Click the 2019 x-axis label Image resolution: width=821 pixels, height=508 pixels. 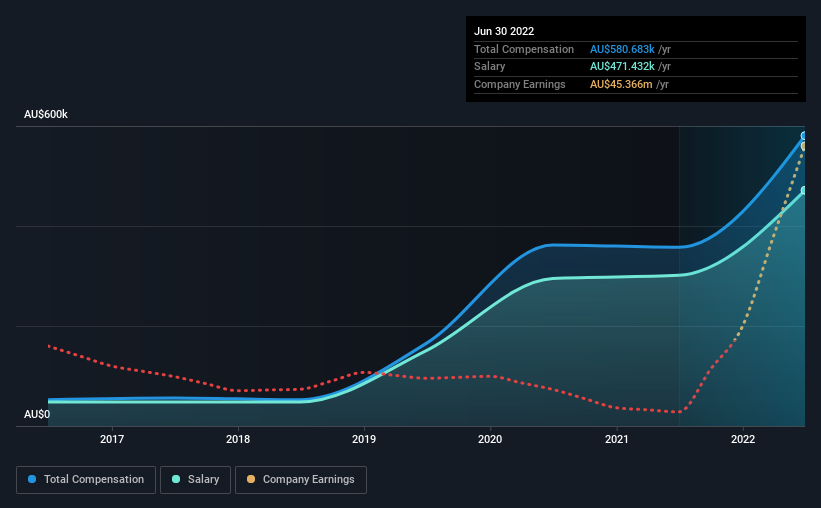[364, 439]
